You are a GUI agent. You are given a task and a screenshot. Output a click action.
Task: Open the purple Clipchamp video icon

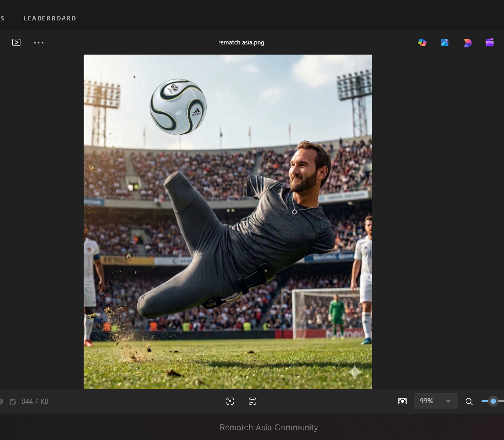click(x=490, y=42)
